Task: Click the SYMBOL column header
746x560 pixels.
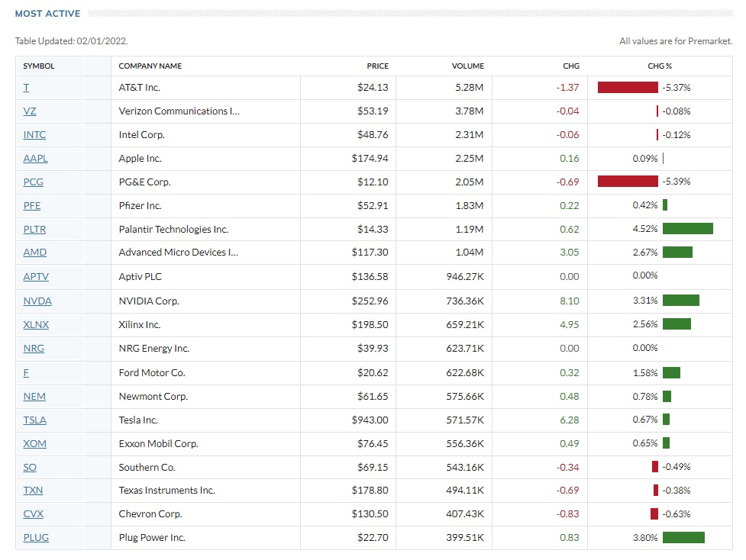Action: [x=39, y=66]
